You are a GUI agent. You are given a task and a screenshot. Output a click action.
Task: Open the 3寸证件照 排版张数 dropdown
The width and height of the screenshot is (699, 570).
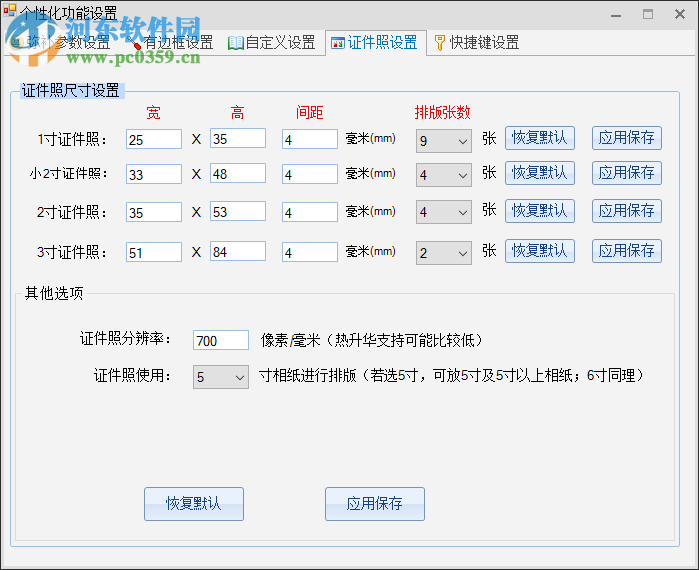(444, 253)
